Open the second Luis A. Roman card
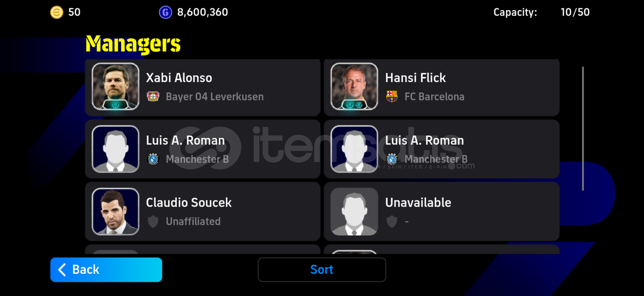Screen dimensions: 644x296 point(441,149)
